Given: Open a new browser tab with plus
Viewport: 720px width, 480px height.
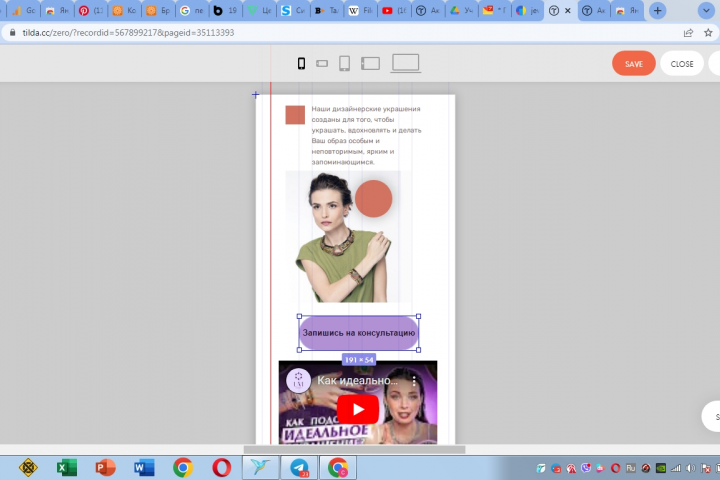Looking at the screenshot, I should tap(658, 11).
